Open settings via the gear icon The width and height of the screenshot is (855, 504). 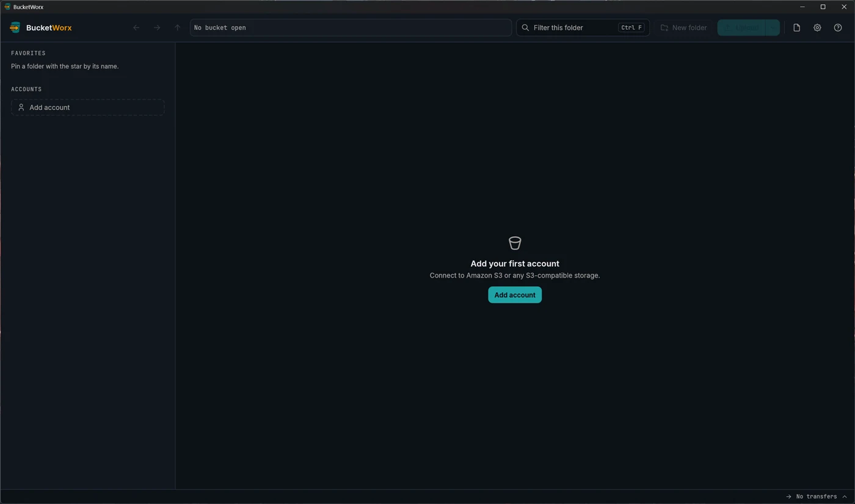[817, 27]
